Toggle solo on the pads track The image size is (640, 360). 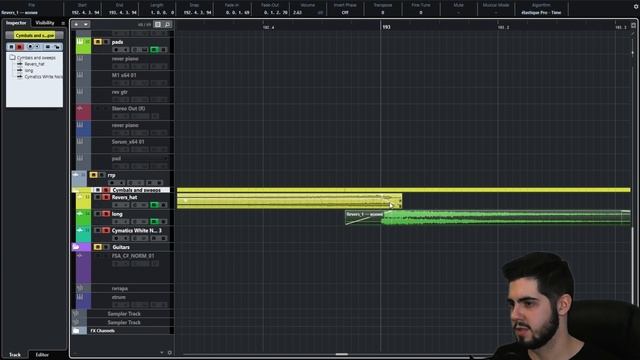[106, 42]
